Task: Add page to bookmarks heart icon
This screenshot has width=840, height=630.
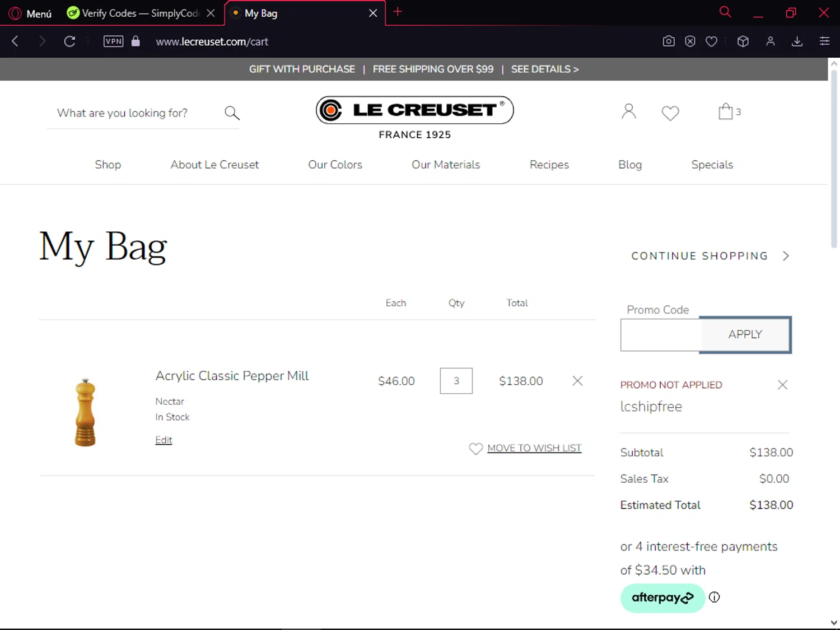Action: tap(711, 41)
